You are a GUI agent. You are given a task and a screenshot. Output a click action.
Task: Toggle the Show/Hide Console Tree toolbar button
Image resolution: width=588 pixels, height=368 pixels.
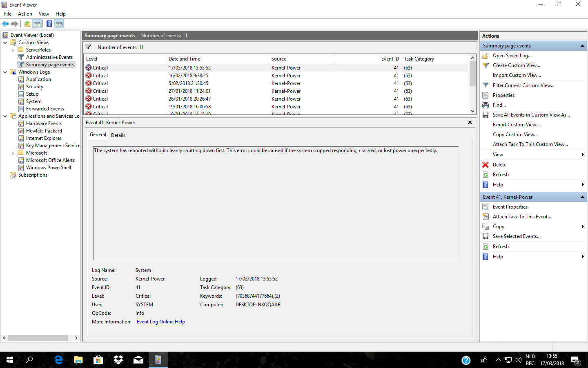[37, 24]
